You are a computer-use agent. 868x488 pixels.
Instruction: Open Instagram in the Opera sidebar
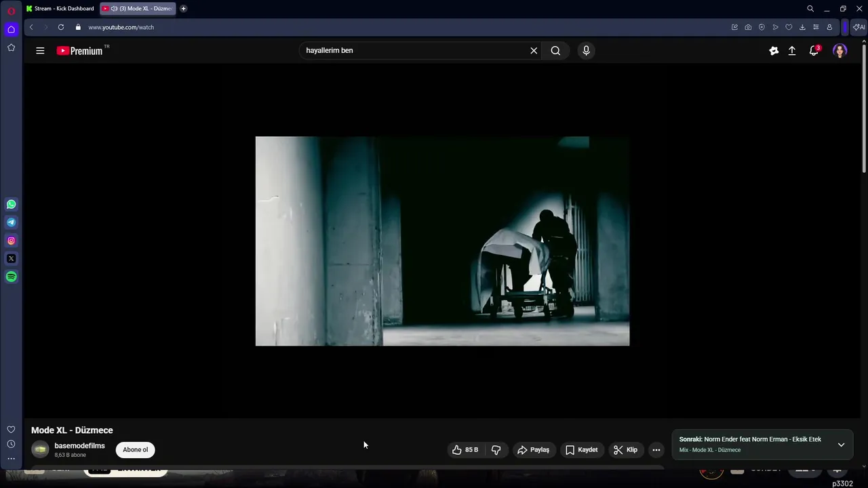(11, 241)
